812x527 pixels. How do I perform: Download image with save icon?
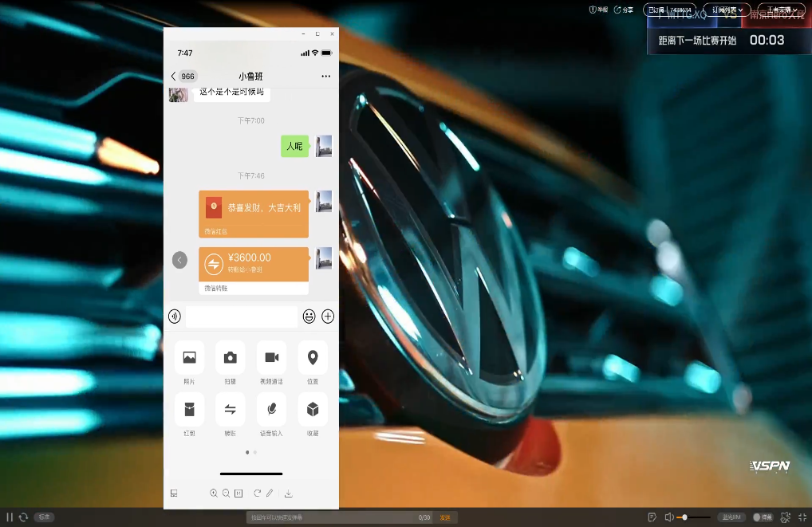tap(289, 494)
